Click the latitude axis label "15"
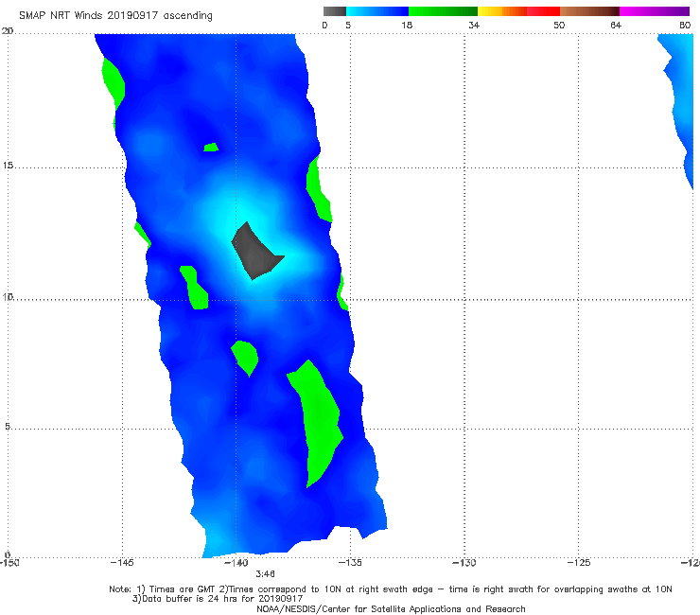Image resolution: width=700 pixels, height=615 pixels. pos(8,166)
